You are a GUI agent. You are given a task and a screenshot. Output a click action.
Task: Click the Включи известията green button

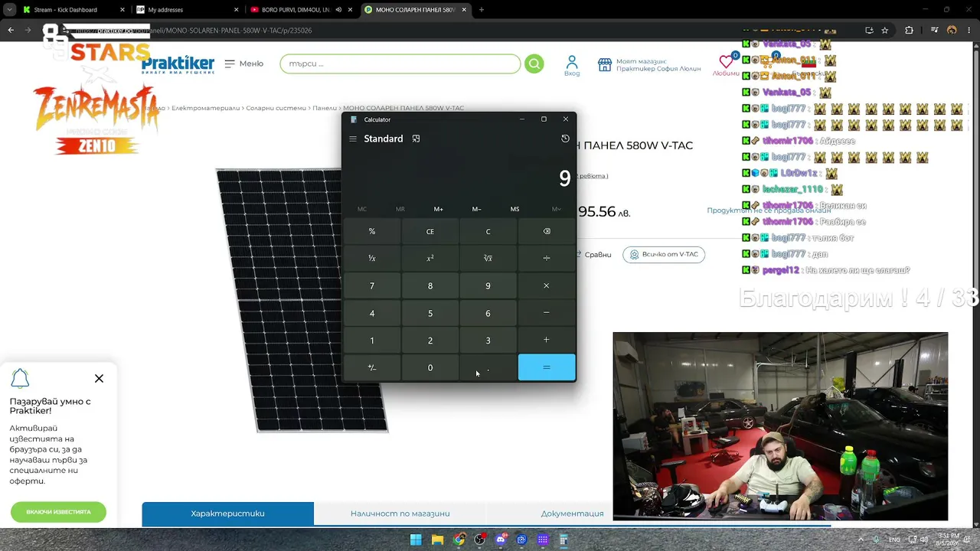tap(58, 512)
